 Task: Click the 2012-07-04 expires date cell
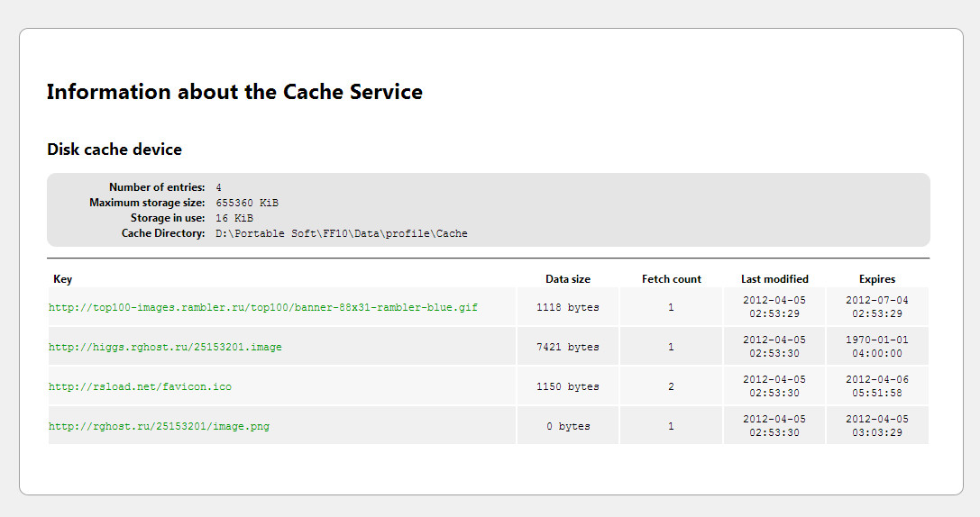(x=877, y=307)
